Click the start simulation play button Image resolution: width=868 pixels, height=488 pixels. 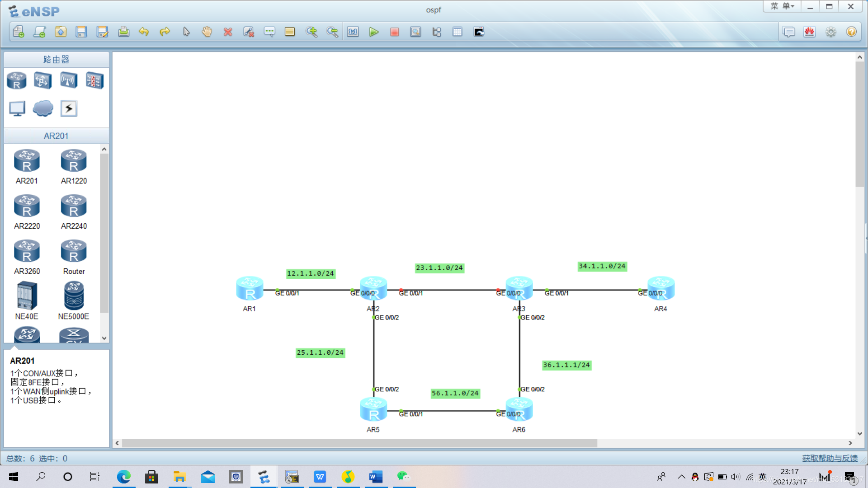point(374,32)
